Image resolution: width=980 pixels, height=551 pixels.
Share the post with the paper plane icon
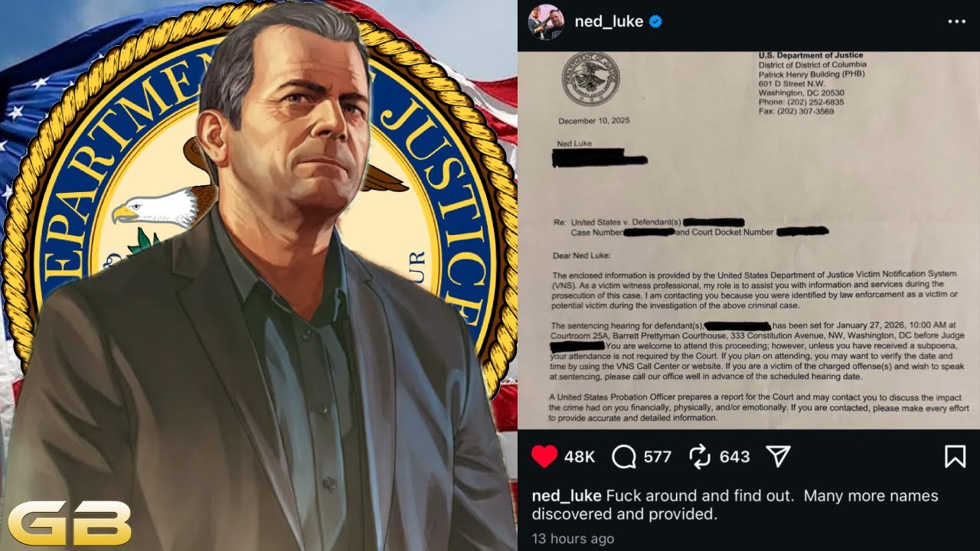click(x=778, y=457)
